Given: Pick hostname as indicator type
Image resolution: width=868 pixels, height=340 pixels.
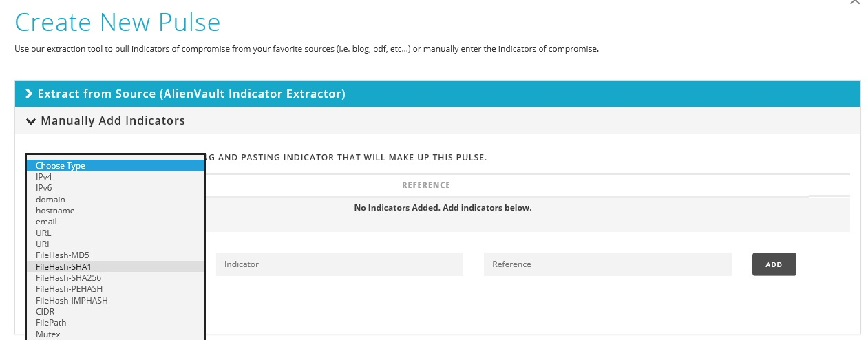Looking at the screenshot, I should coord(55,211).
